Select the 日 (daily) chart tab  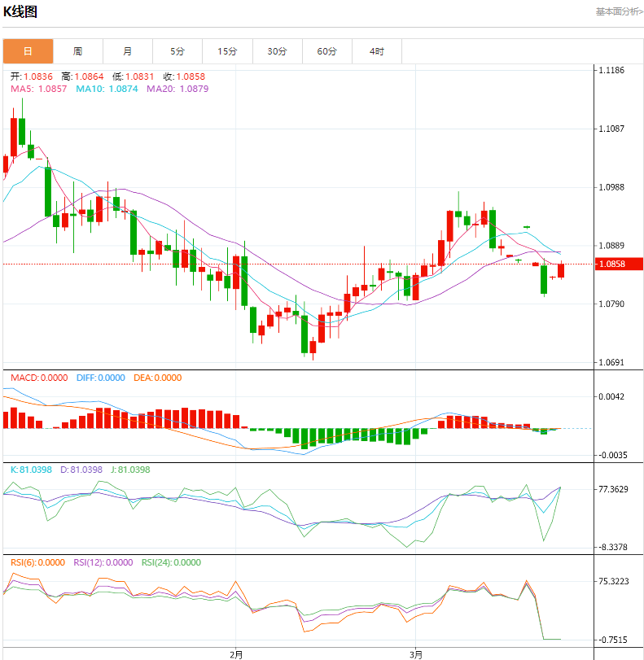[28, 51]
